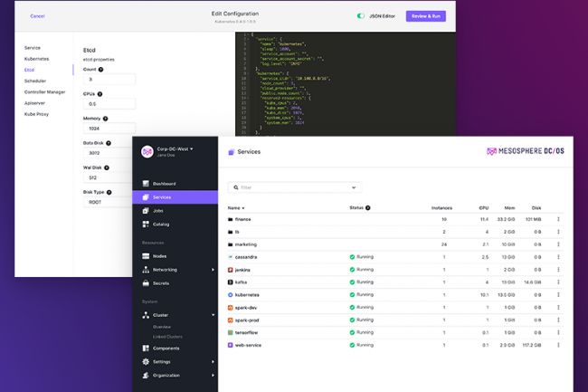588x392 pixels.
Task: Open the Settings gear icon
Action: coord(146,361)
